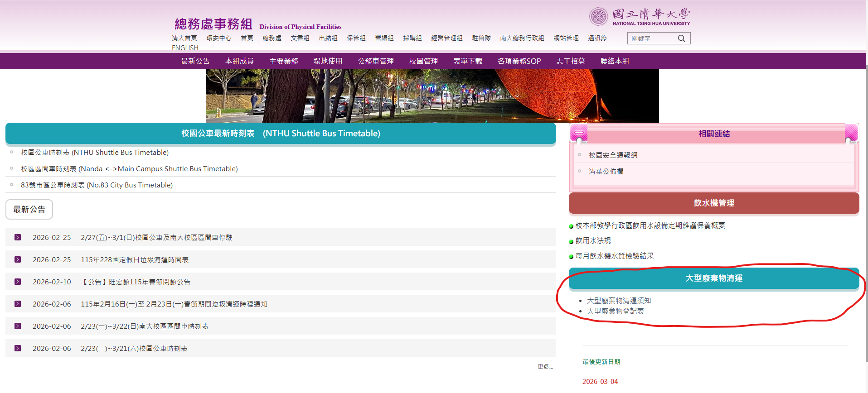Select the 最新公告 tab button

point(29,209)
